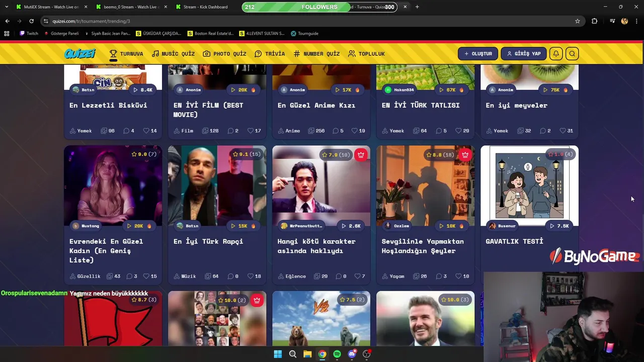This screenshot has height=362, width=644.
Task: Open Sevgilinle Yapmaktan Hoşlandığın Şeyler thumbnail
Action: coord(425,186)
